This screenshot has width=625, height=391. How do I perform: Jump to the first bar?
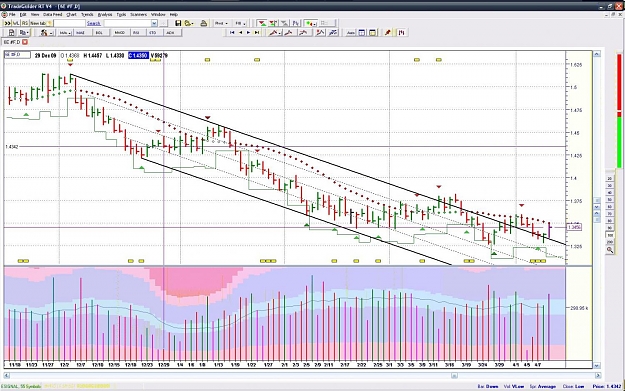pyautogui.click(x=232, y=33)
